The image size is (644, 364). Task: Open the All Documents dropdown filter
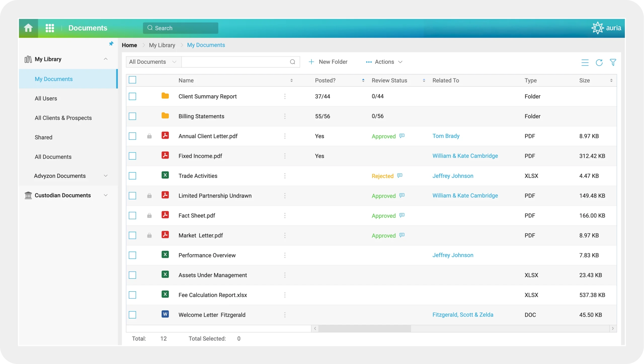click(153, 62)
